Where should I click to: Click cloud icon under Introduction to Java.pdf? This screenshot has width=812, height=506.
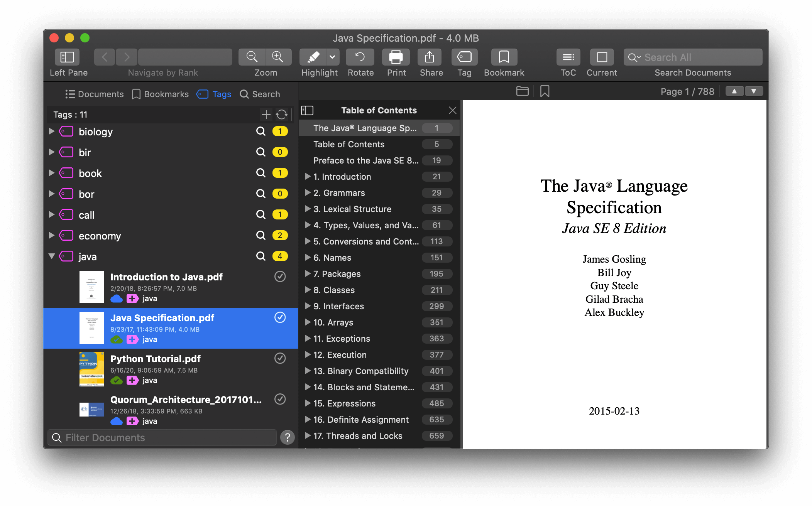(x=117, y=299)
